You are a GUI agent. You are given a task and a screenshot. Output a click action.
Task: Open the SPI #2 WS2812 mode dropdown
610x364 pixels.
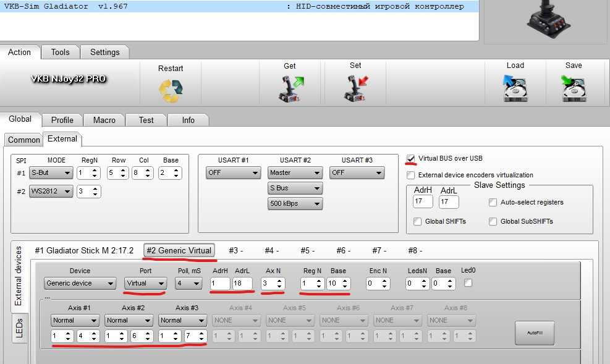click(51, 192)
